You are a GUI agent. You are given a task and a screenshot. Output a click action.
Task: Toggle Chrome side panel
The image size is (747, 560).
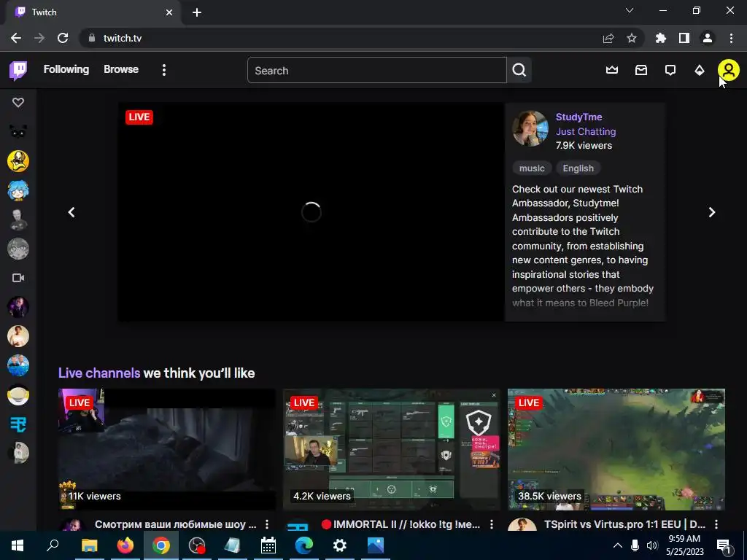tap(684, 38)
